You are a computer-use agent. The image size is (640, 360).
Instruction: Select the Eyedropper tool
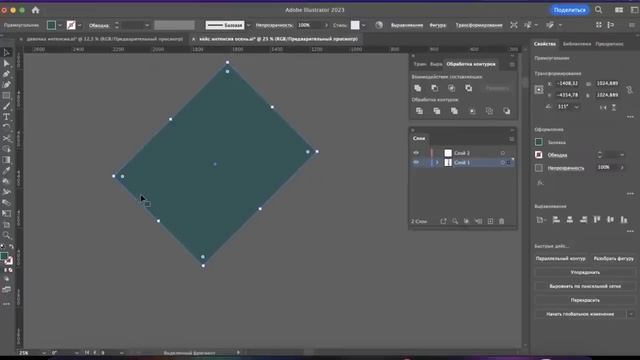6,171
